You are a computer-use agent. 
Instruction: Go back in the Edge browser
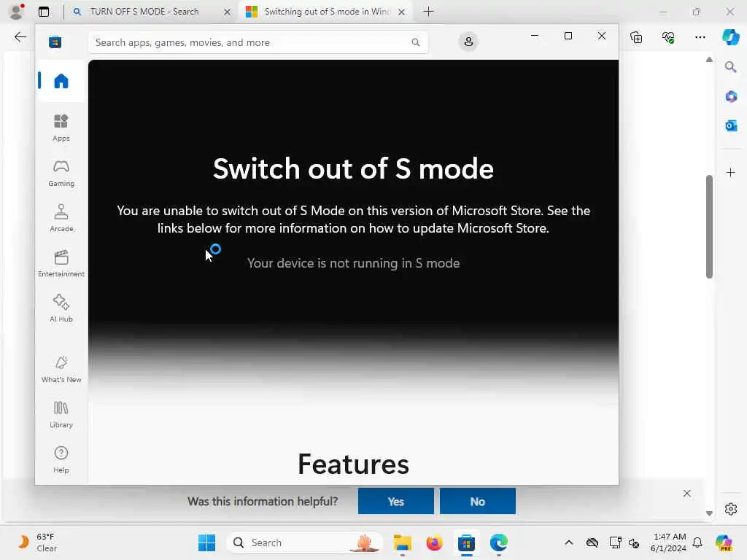pos(20,37)
